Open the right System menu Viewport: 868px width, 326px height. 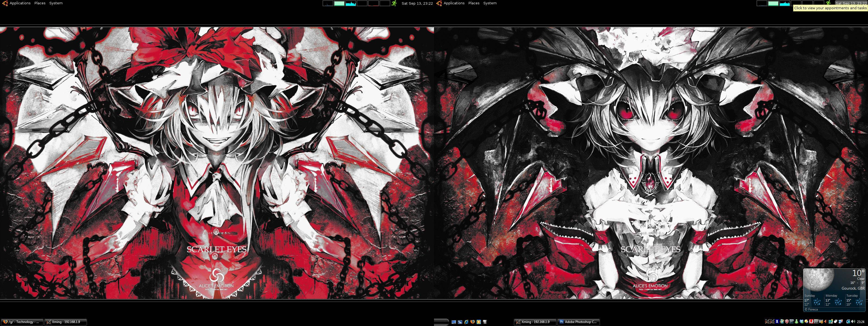click(490, 3)
